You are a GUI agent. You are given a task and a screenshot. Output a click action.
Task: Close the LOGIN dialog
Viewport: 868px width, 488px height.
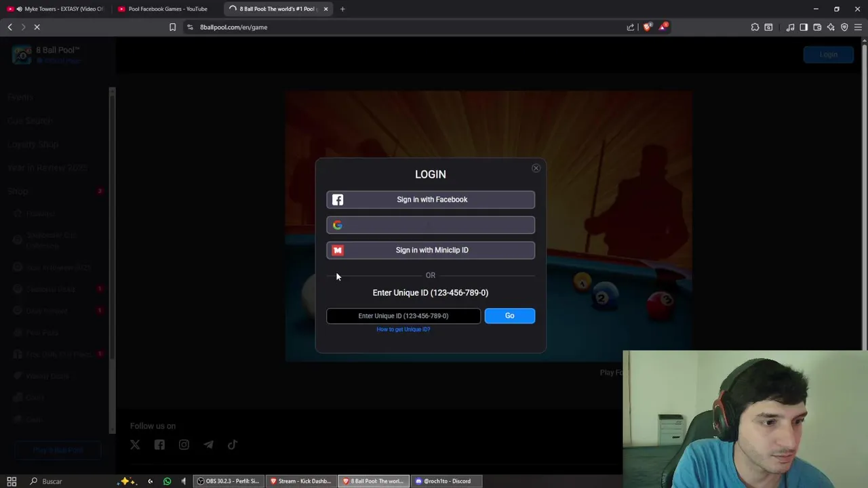[536, 168]
